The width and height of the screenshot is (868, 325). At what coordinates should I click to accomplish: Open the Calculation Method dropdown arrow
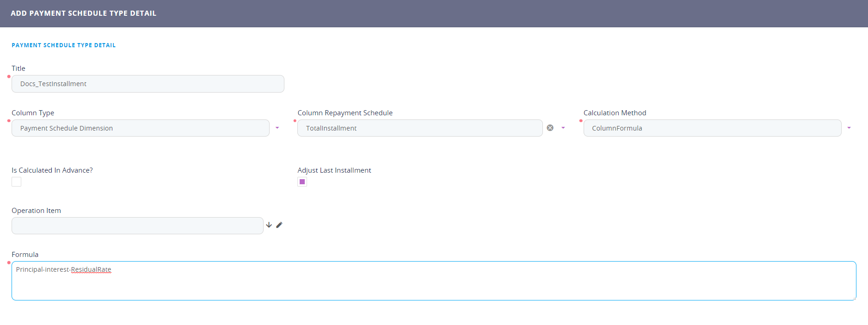coord(849,128)
